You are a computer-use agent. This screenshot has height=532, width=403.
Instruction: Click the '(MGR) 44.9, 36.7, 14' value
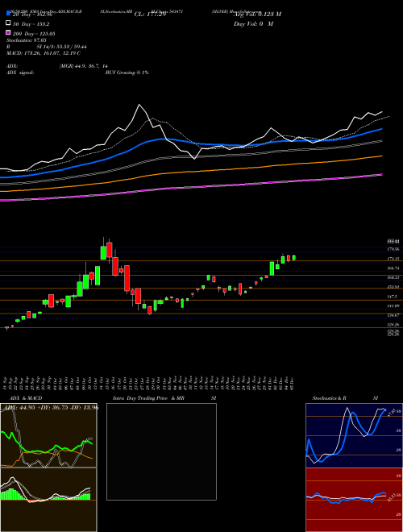(x=84, y=66)
